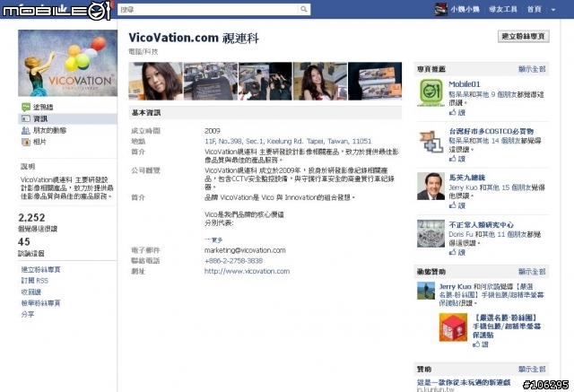Click 檢舉粉絲專頁 report link
The height and width of the screenshot is (392, 574).
[40, 303]
